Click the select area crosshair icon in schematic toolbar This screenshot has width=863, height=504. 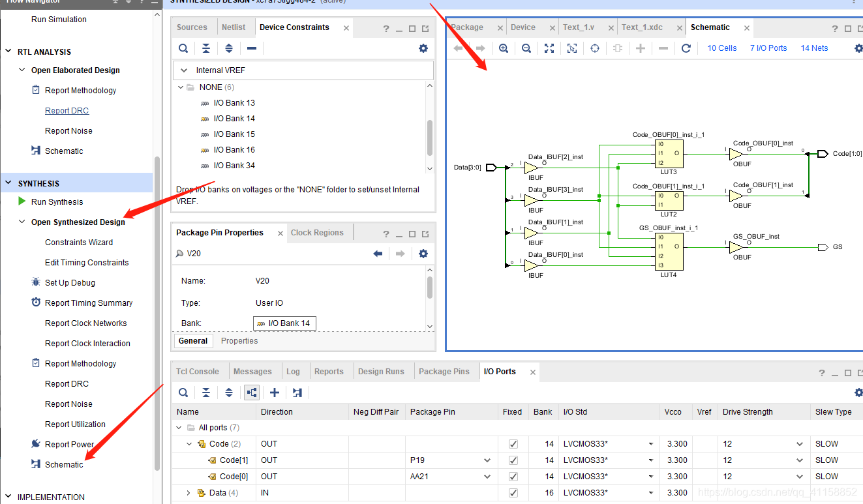(595, 48)
